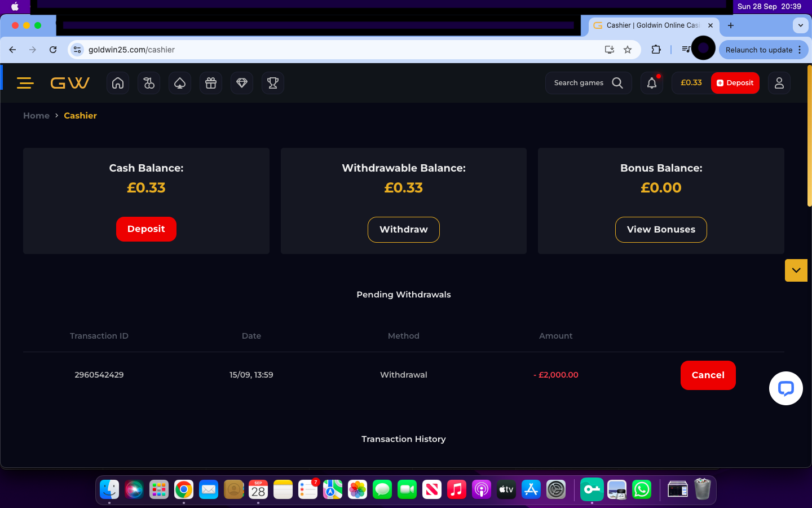Open the hamburger side menu
This screenshot has height=508, width=812.
[x=25, y=83]
